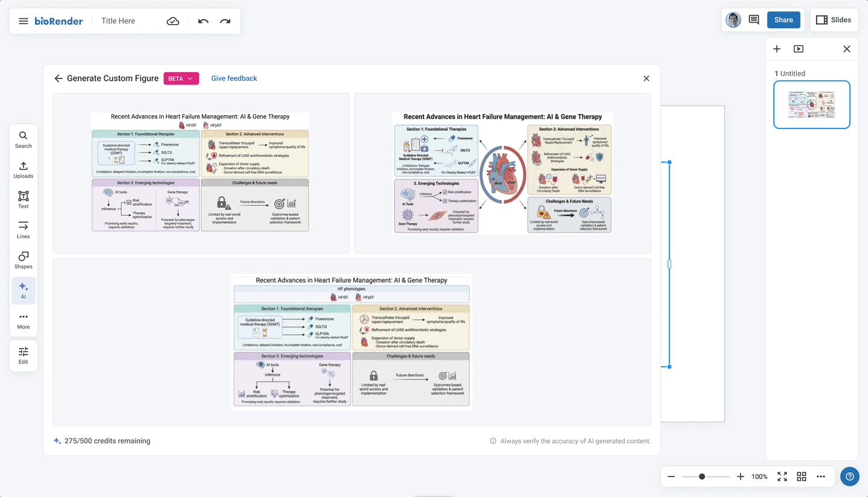Open the Shapes tool

click(23, 260)
